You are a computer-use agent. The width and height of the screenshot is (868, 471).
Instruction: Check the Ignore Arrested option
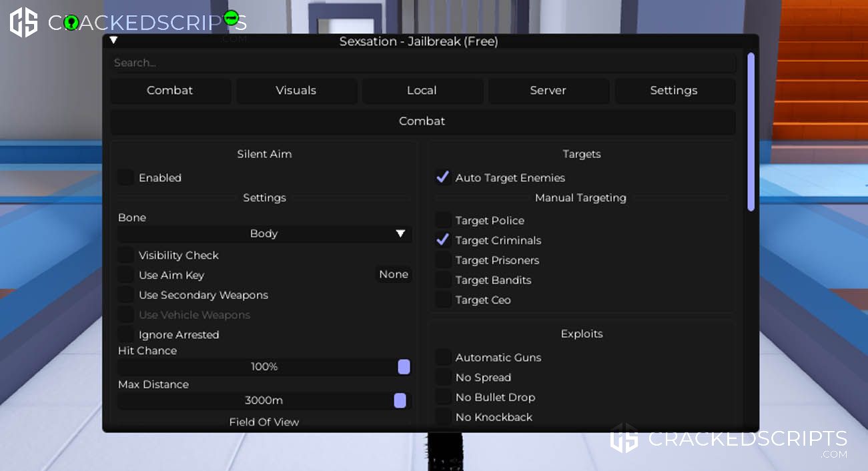click(125, 334)
